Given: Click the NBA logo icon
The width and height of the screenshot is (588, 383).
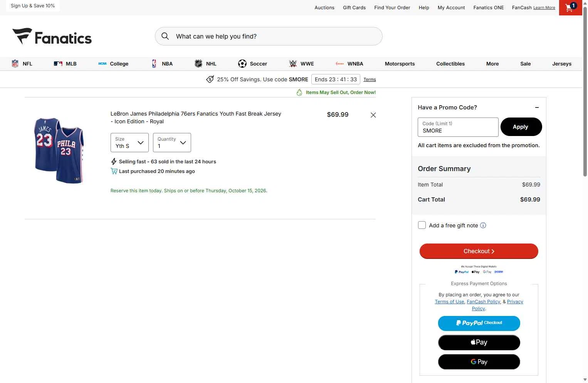Looking at the screenshot, I should click(154, 64).
